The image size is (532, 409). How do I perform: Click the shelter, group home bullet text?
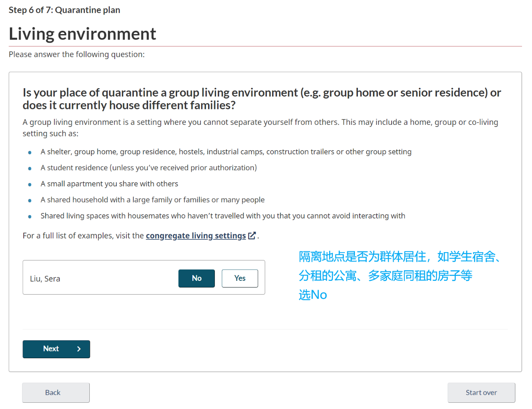click(226, 152)
